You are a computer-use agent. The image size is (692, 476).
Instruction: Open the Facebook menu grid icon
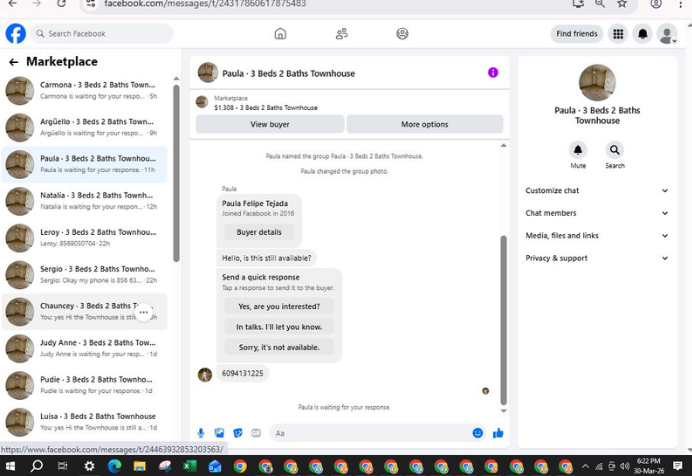618,34
